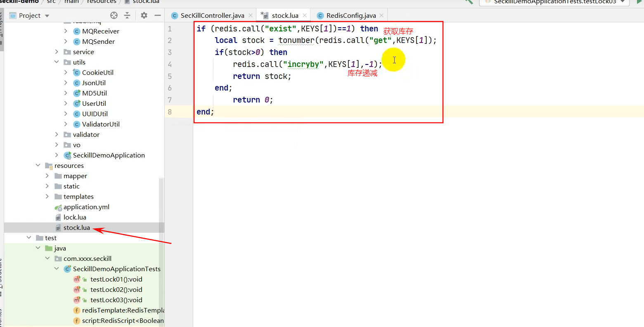Click the utils folder icon
The width and height of the screenshot is (644, 327).
pyautogui.click(x=67, y=62)
